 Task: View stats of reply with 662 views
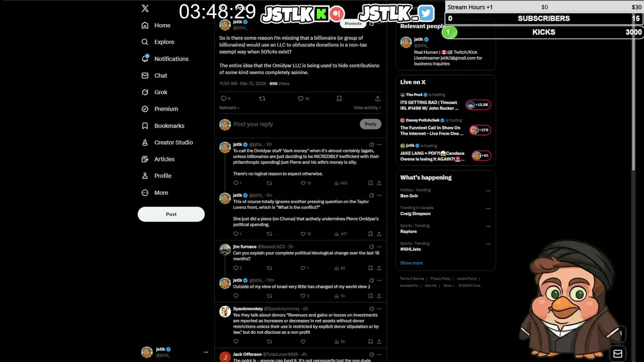[341, 183]
